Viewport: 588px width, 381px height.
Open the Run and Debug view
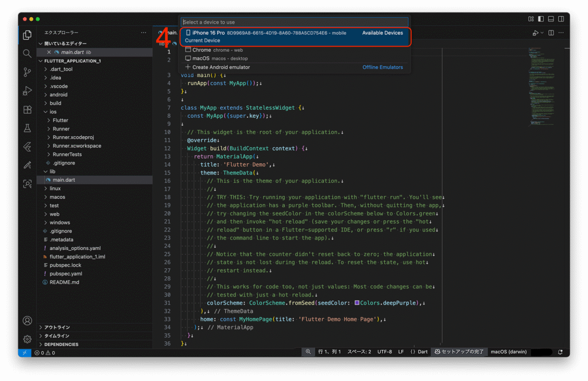[27, 91]
